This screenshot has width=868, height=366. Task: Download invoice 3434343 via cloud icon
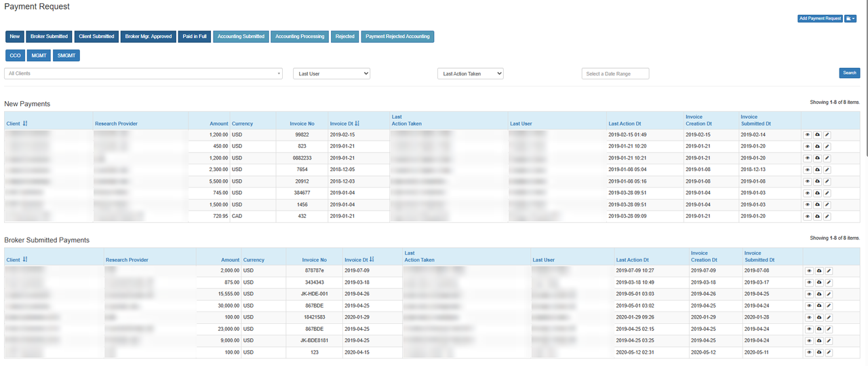[818, 282]
